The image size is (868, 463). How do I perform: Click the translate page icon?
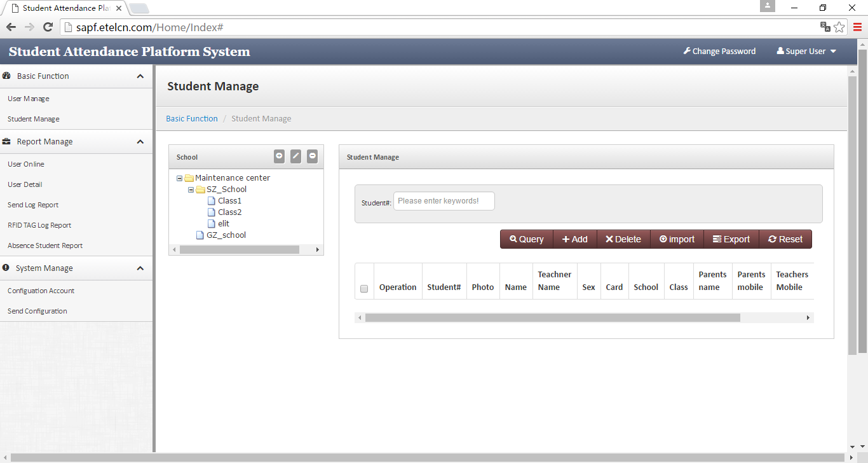pos(825,27)
